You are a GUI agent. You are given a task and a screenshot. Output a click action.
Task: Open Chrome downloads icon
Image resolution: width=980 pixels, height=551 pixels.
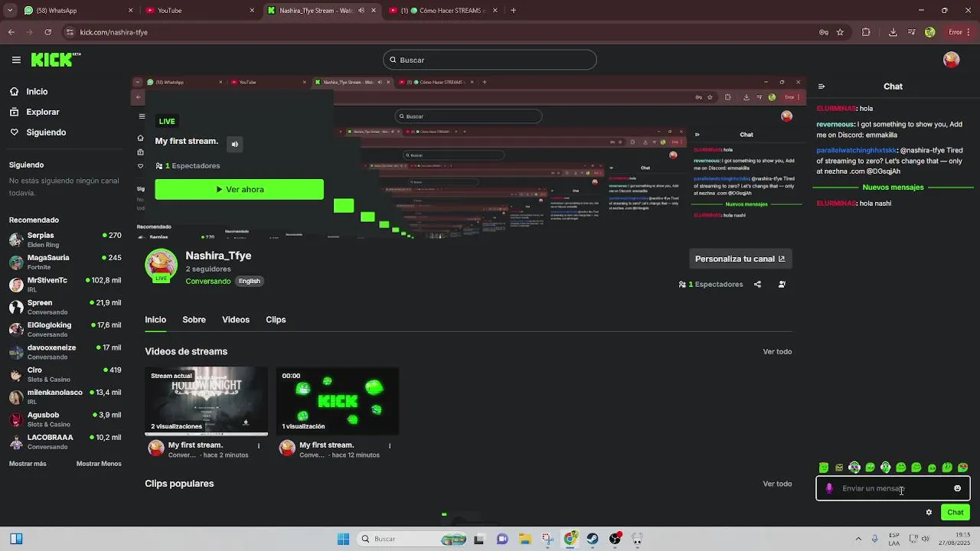893,32
